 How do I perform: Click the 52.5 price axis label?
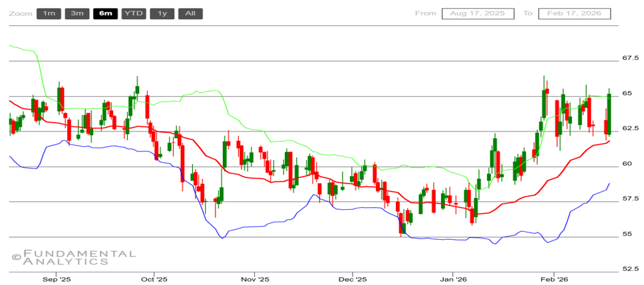631,269
